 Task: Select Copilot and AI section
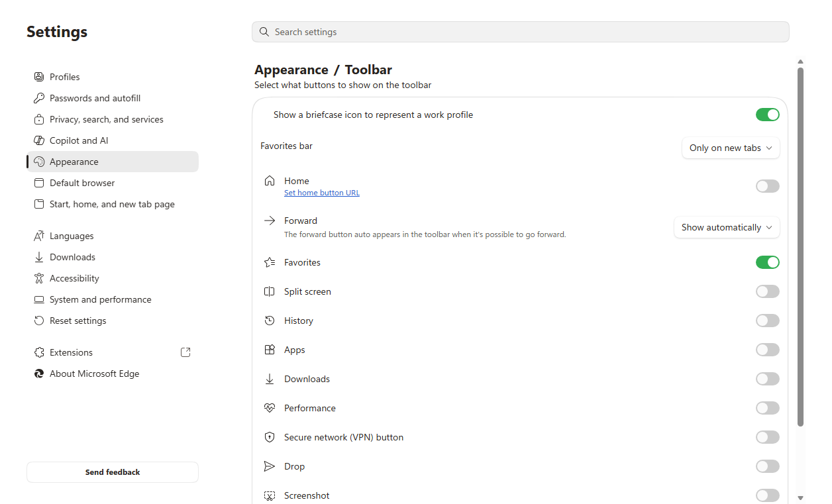113,140
